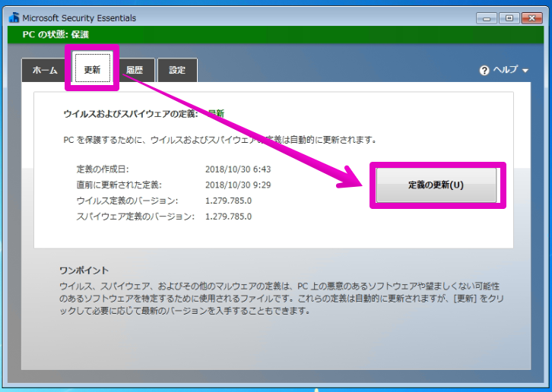Select the 更新 tab
The width and height of the screenshot is (552, 392).
click(92, 68)
